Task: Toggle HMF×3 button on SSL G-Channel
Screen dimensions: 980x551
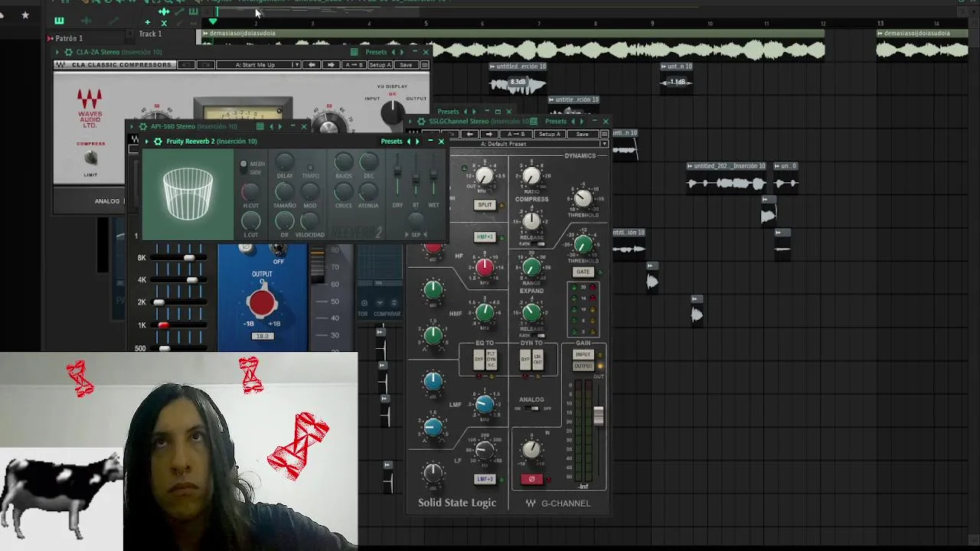Action: 485,237
